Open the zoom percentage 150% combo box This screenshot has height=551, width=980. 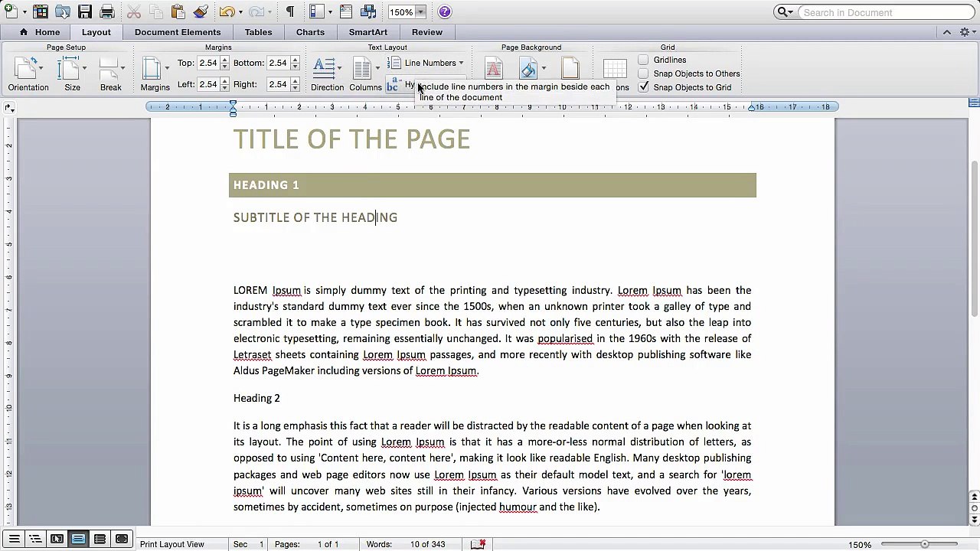(407, 12)
